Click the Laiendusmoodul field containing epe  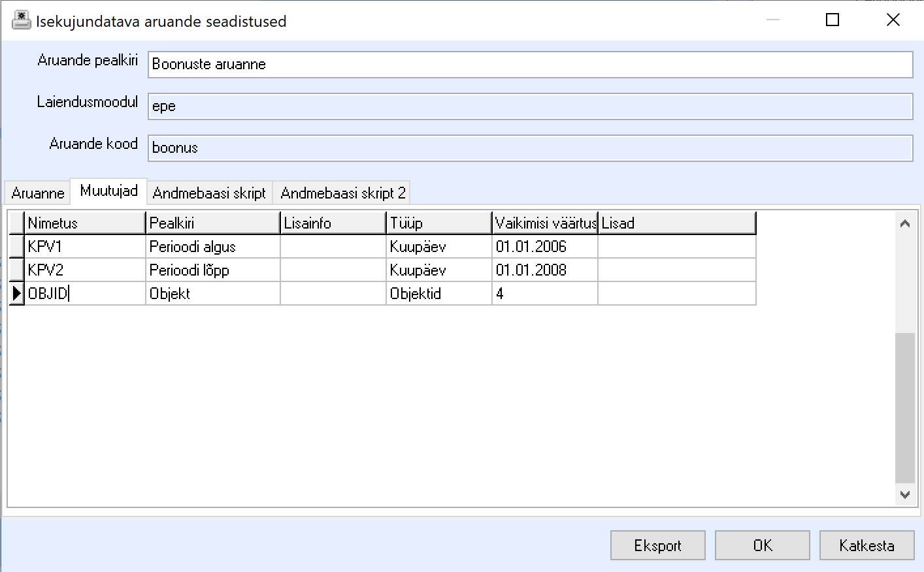click(530, 106)
